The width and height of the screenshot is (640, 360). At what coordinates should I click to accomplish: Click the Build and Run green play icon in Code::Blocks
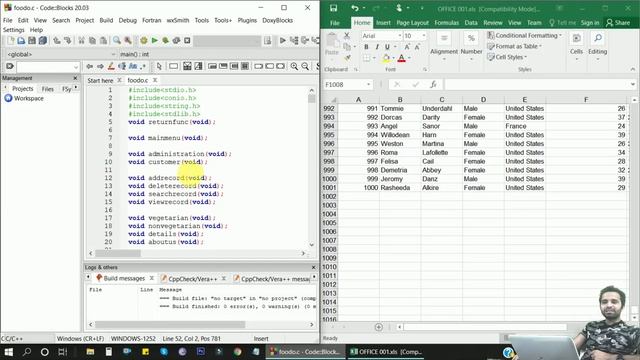[154, 40]
